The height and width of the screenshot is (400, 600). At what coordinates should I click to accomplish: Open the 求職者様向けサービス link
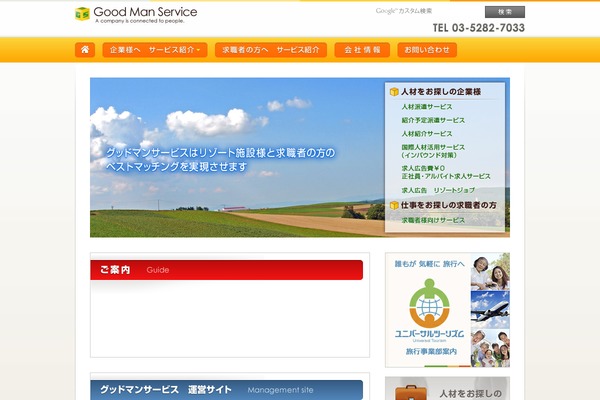coord(433,220)
